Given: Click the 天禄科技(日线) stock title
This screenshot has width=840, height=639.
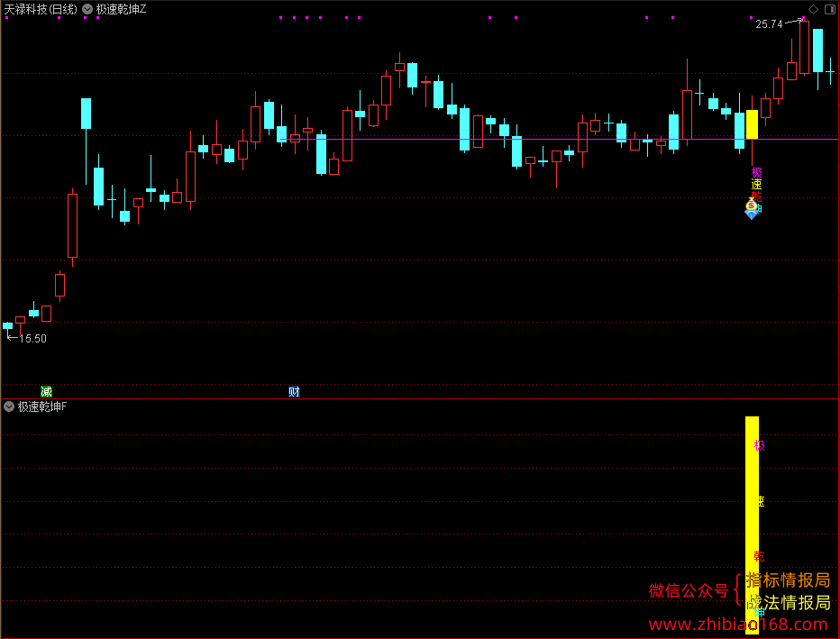Looking at the screenshot, I should coord(41,10).
